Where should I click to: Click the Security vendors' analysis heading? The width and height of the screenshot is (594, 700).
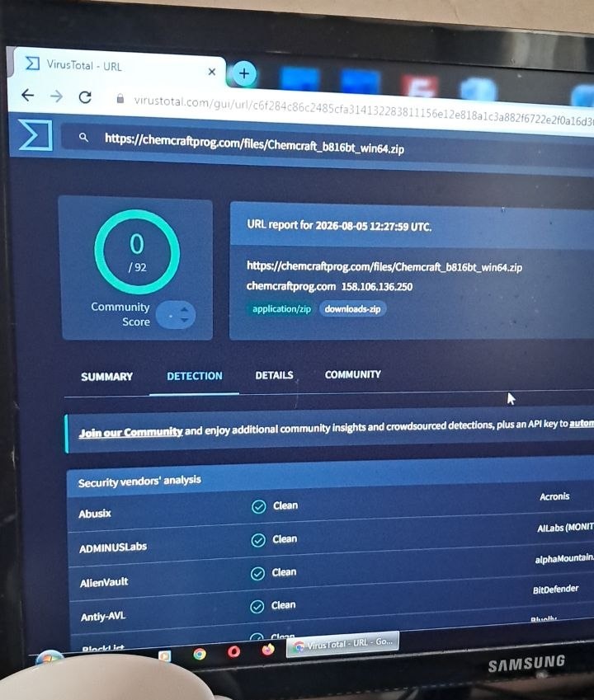139,482
